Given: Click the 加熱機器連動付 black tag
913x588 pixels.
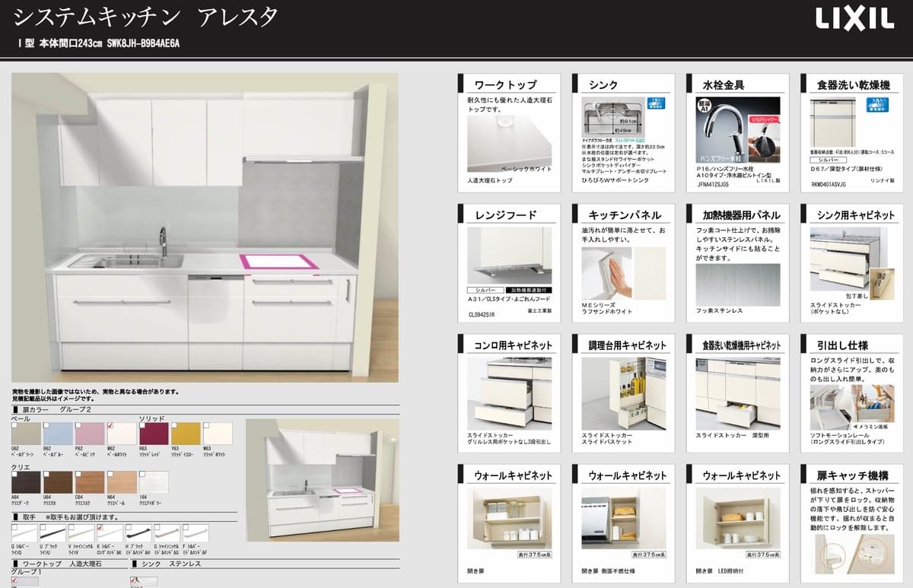Looking at the screenshot, I should (528, 290).
